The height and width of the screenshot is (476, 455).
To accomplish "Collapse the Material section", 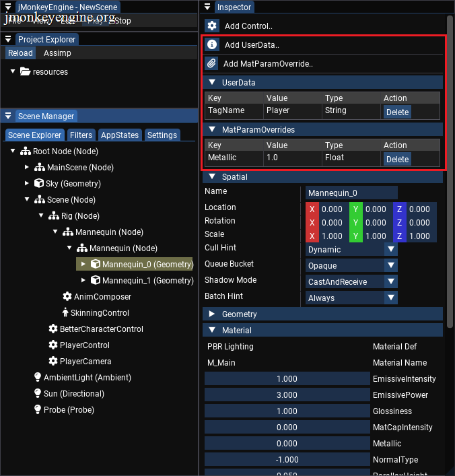I will coord(212,330).
